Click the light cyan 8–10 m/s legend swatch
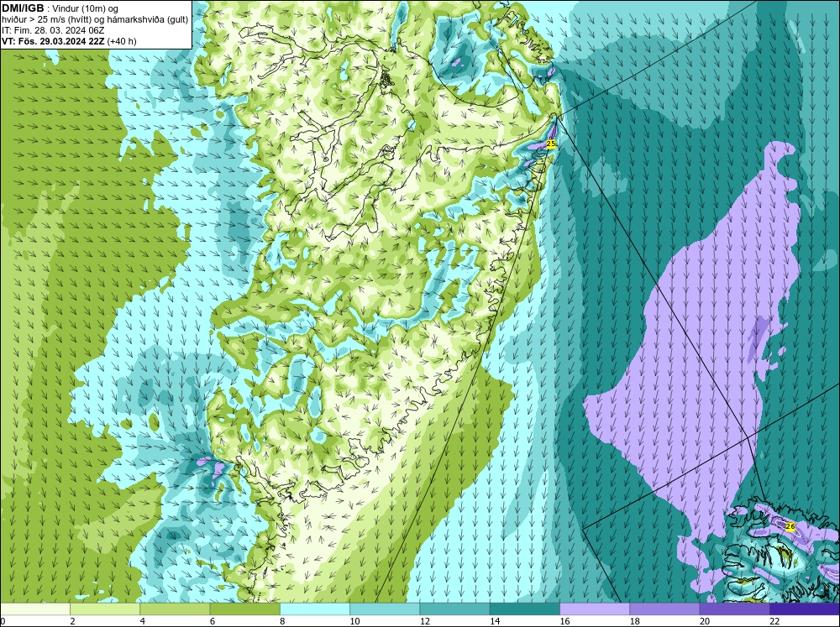The height and width of the screenshot is (627, 840). click(x=315, y=609)
